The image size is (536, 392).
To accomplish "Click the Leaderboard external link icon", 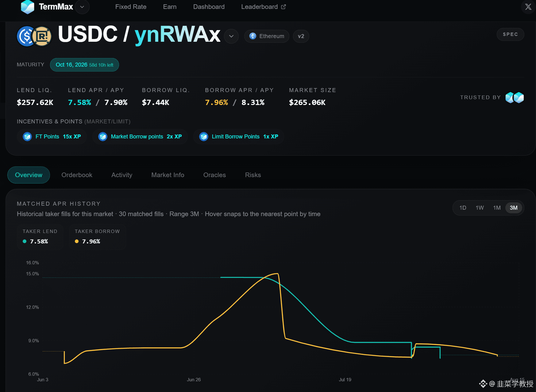I will coord(283,7).
